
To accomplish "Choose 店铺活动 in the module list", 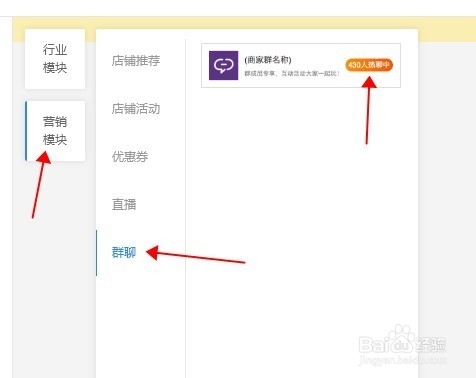I will 136,109.
